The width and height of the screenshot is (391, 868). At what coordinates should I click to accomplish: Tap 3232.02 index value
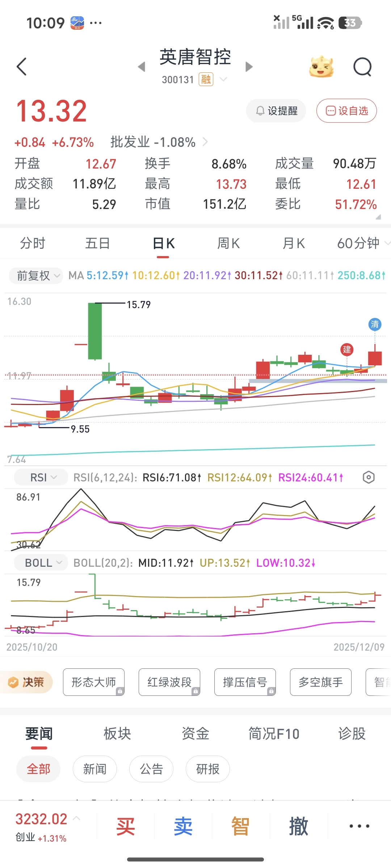[x=41, y=819]
